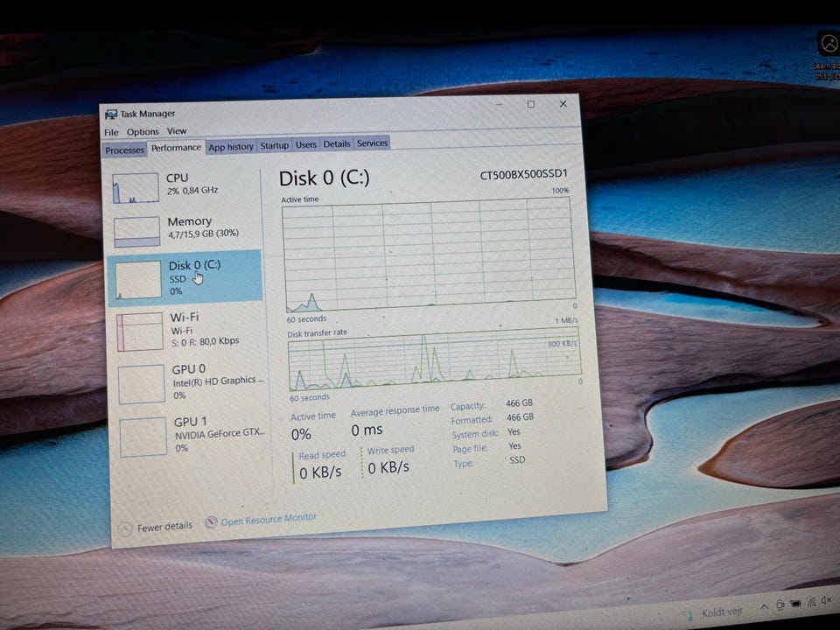Viewport: 840px width, 630px height.
Task: Select the Performance tab
Action: point(176,148)
